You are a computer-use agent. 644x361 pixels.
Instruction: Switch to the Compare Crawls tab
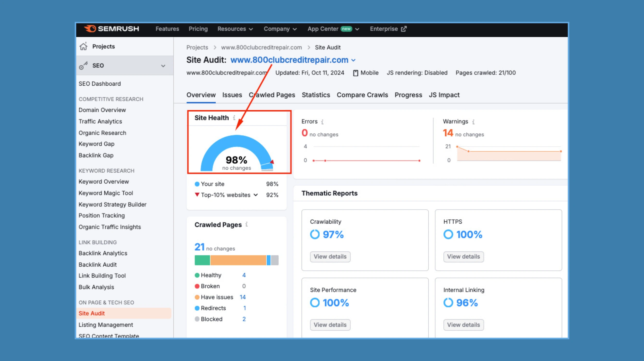tap(362, 95)
